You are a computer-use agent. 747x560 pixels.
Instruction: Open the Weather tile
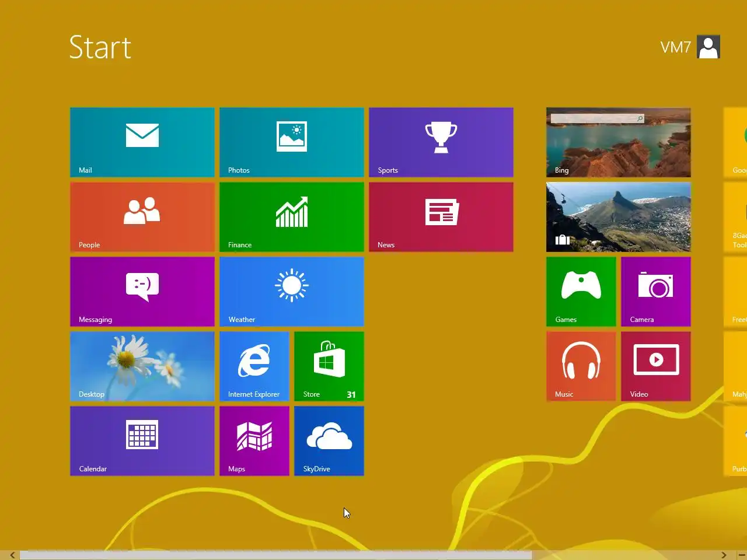pos(292,292)
